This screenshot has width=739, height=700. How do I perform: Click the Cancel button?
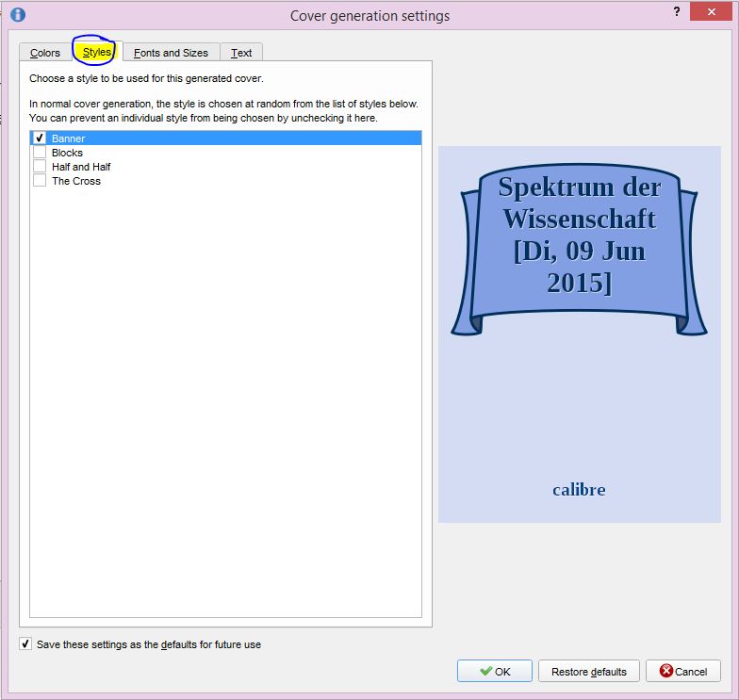pyautogui.click(x=682, y=671)
